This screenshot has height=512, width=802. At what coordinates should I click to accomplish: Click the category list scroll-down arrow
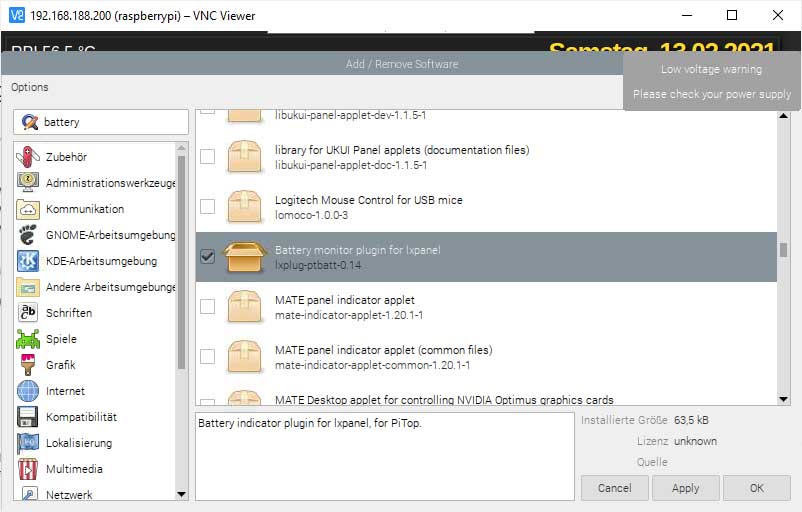tap(181, 495)
